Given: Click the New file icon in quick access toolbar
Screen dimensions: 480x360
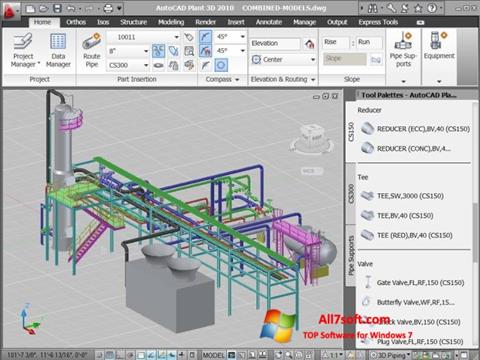Looking at the screenshot, I should click(30, 8).
